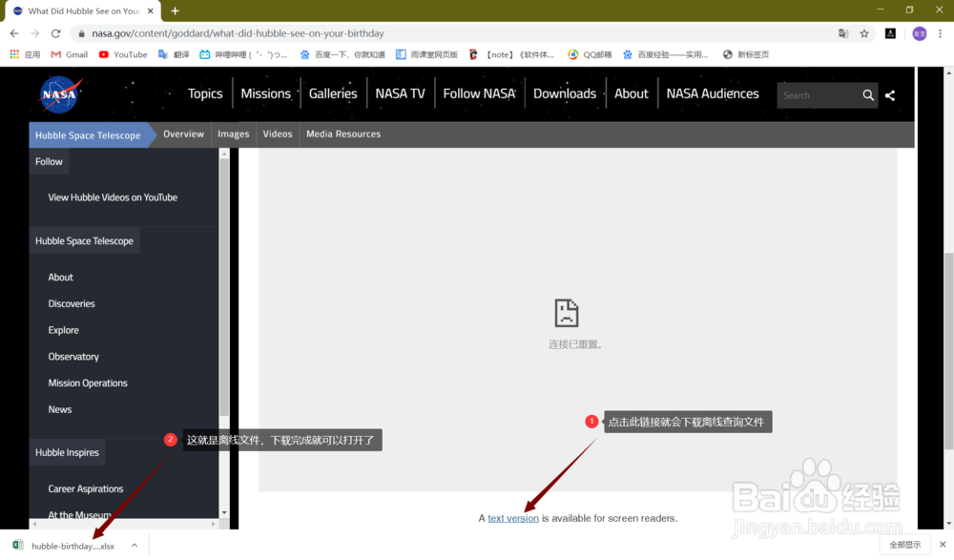
Task: Open the 新标签页 bookmark
Action: point(745,54)
